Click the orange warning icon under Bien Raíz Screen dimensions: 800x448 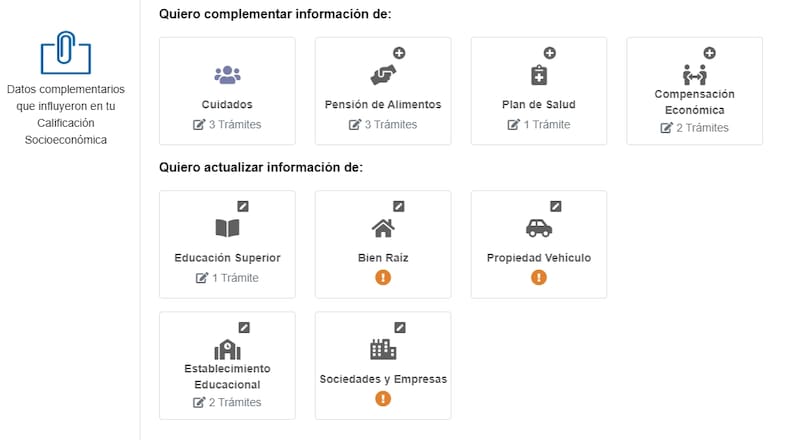[x=383, y=277]
